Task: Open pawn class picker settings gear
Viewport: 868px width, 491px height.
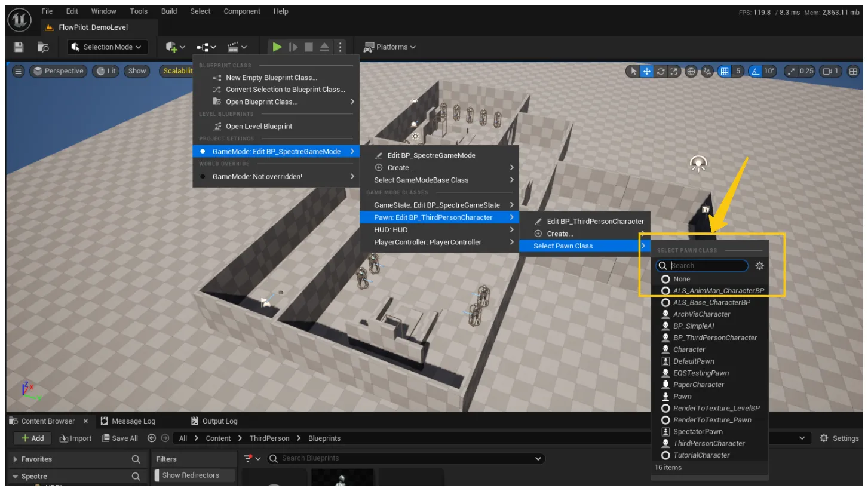Action: tap(759, 266)
